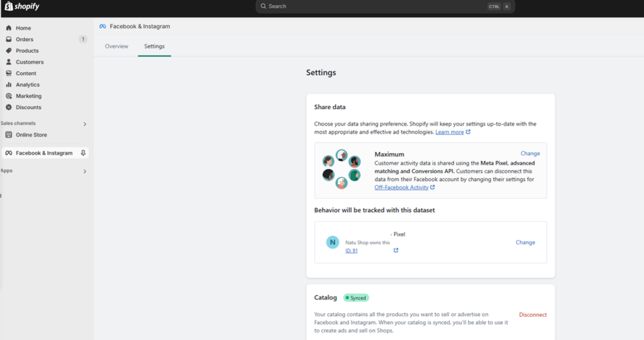Click the pin icon next to Facebook & Instagram

[83, 153]
